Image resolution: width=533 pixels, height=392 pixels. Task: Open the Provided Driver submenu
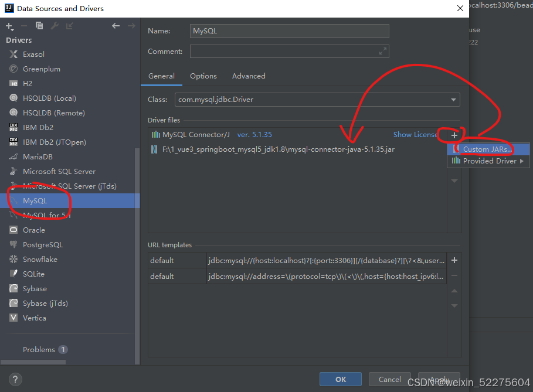coord(488,161)
